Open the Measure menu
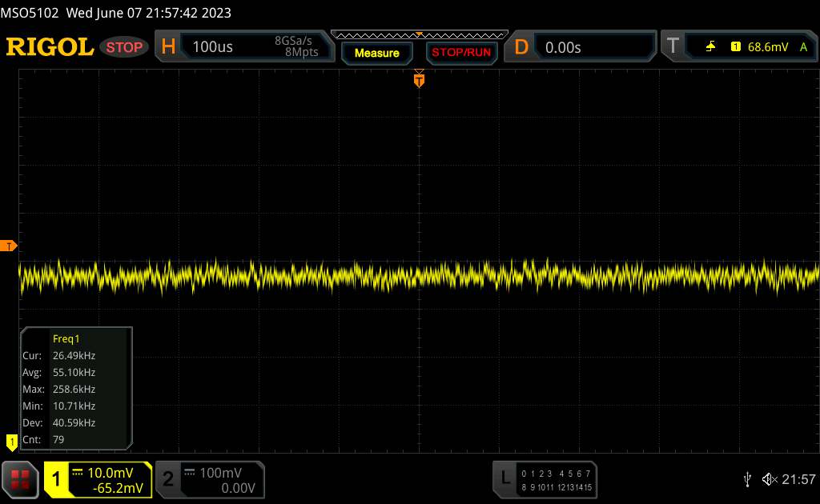 coord(376,53)
